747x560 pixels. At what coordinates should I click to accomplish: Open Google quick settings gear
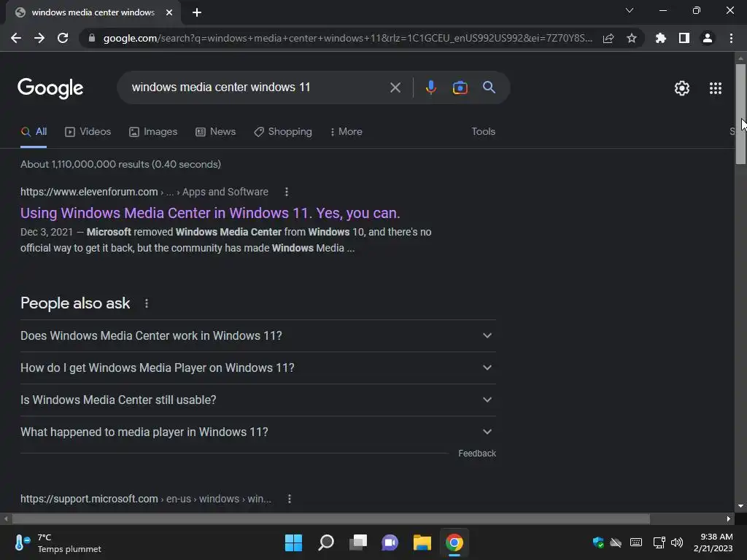coord(682,88)
